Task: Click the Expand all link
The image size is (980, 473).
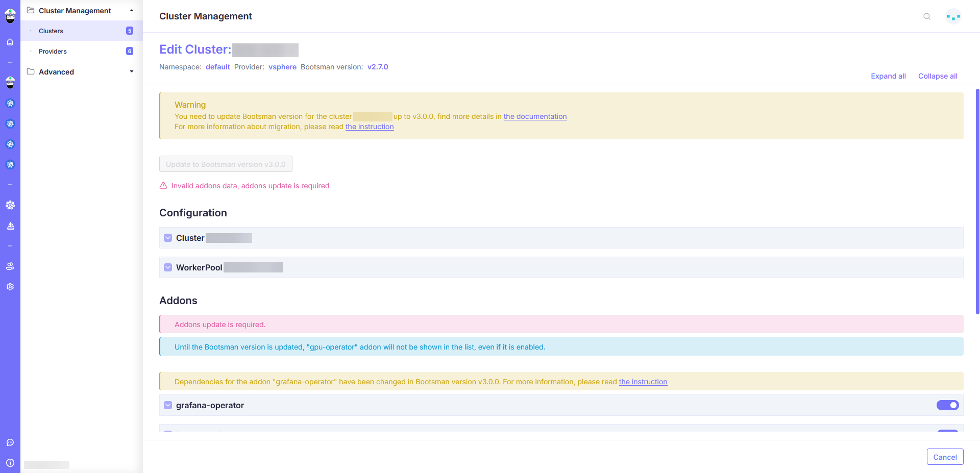Action: [x=888, y=76]
